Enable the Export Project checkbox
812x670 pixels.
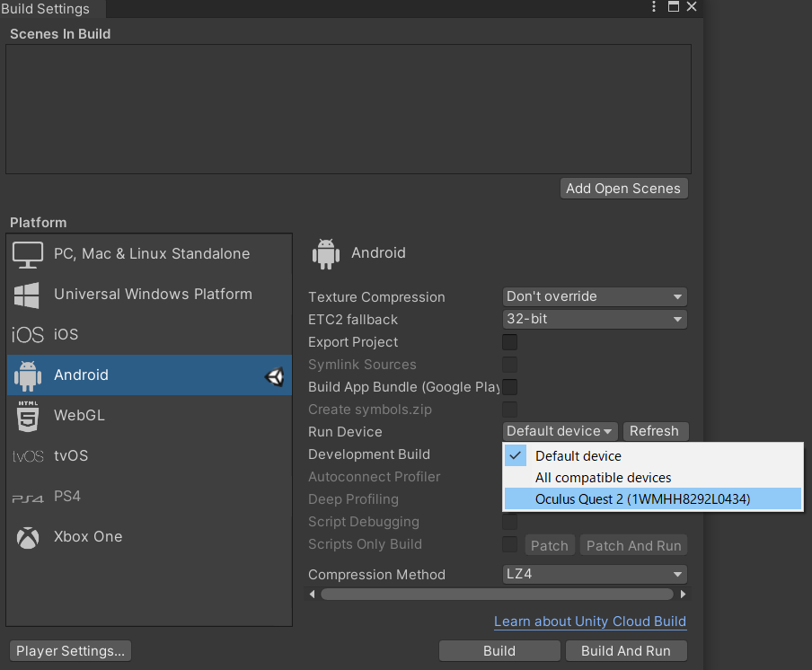click(509, 341)
